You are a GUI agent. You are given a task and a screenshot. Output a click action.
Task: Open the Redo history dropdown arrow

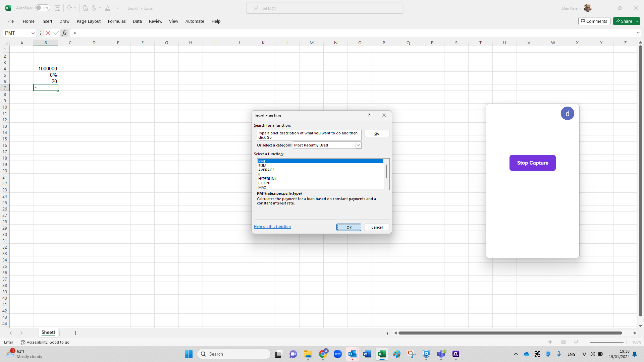[75, 8]
